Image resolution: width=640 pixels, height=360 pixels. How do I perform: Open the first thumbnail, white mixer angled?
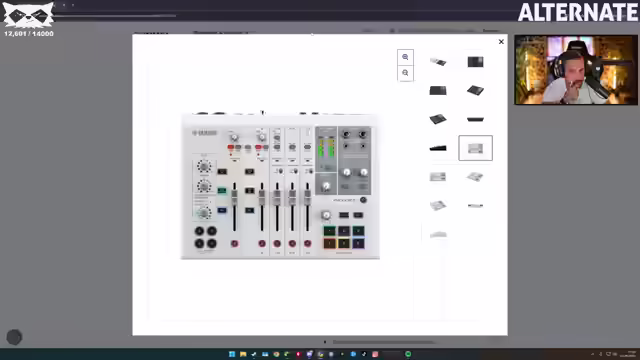pyautogui.click(x=438, y=62)
